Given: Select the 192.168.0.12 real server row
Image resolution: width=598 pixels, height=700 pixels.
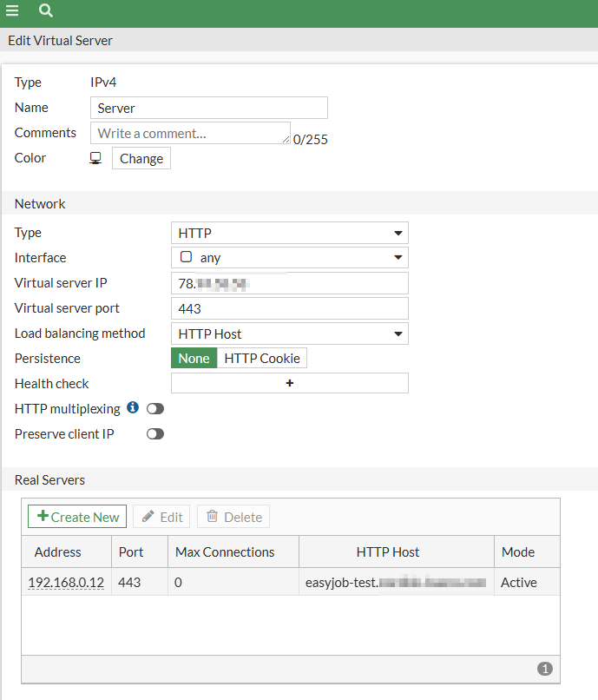Looking at the screenshot, I should 260,583.
